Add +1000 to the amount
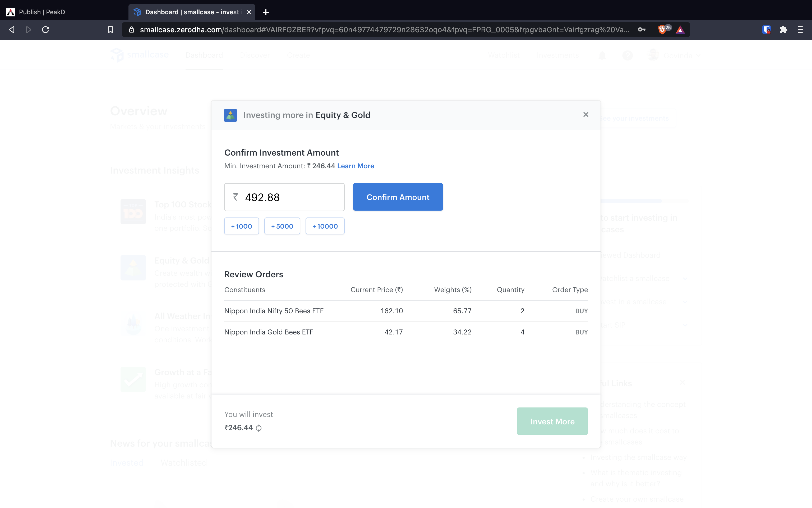Screen dimensions: 812x508 click(242, 226)
